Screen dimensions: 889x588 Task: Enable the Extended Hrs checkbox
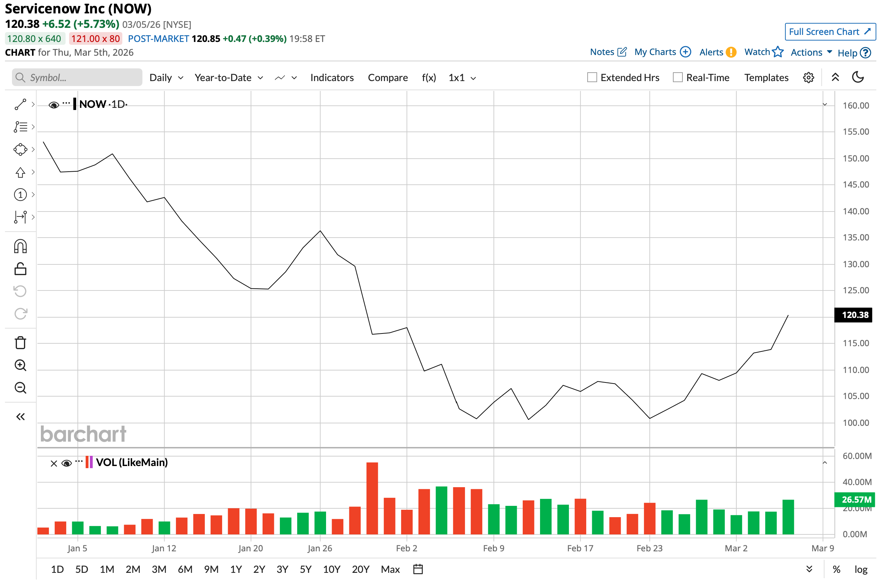pyautogui.click(x=592, y=78)
